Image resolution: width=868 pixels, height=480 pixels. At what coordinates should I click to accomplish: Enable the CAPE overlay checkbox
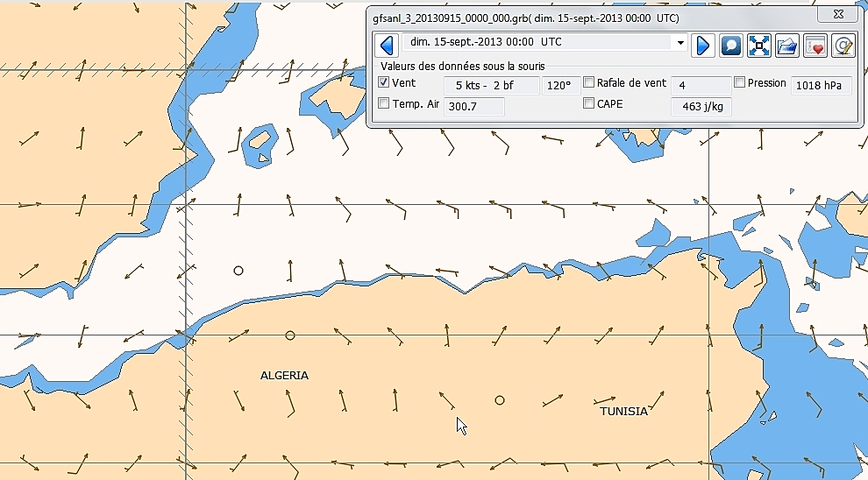[588, 103]
